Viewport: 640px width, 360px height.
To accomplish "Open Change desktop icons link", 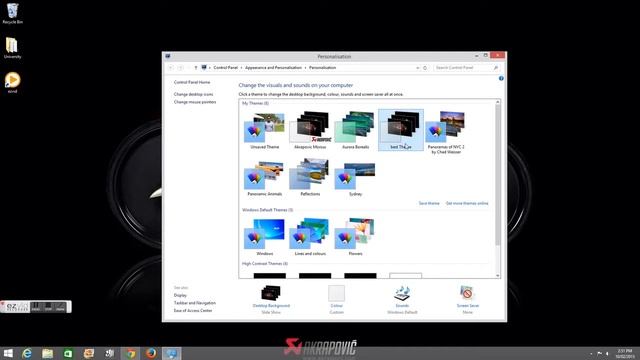I will click(x=193, y=94).
